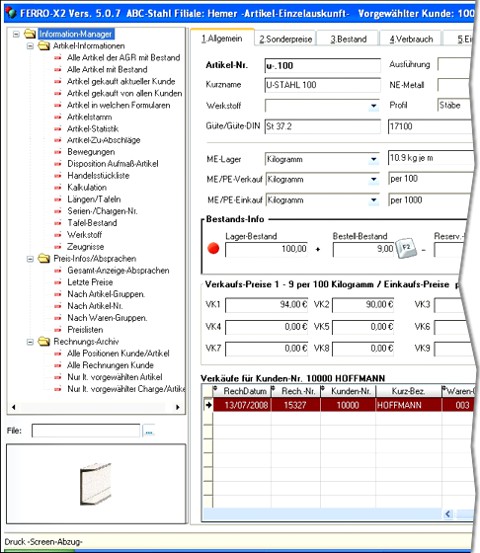Click the VK2 price field

coord(363,305)
